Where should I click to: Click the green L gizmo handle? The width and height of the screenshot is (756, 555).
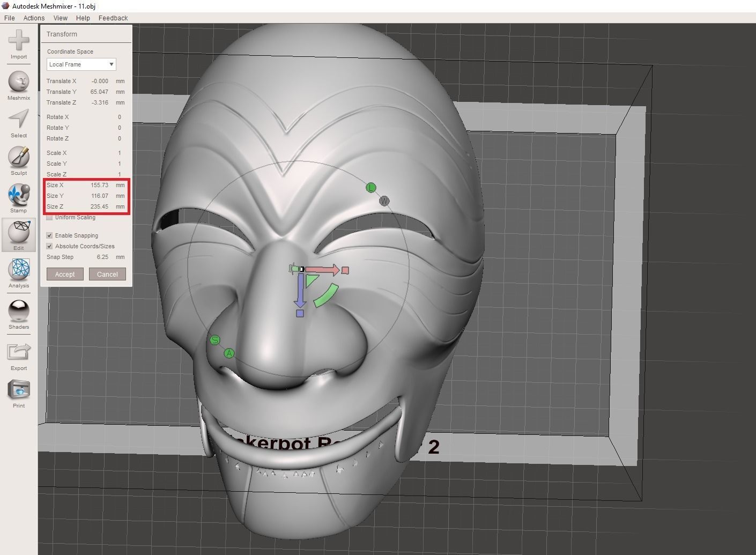(371, 188)
